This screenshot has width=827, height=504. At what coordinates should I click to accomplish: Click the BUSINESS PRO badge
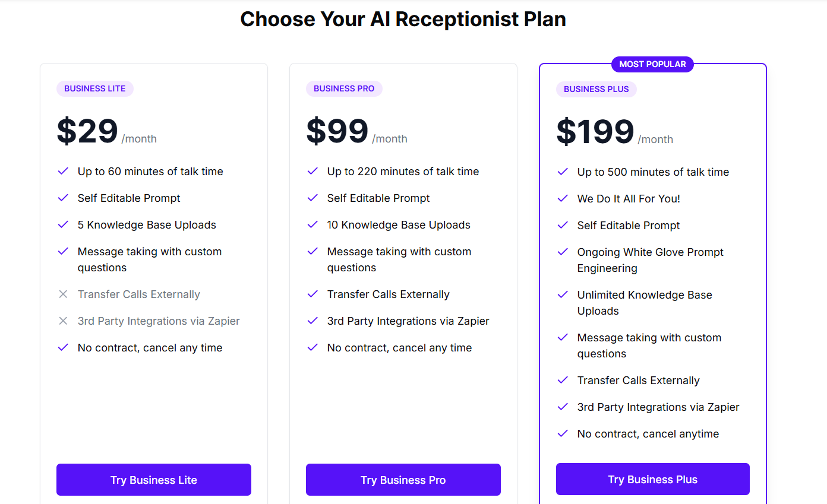[x=344, y=88]
